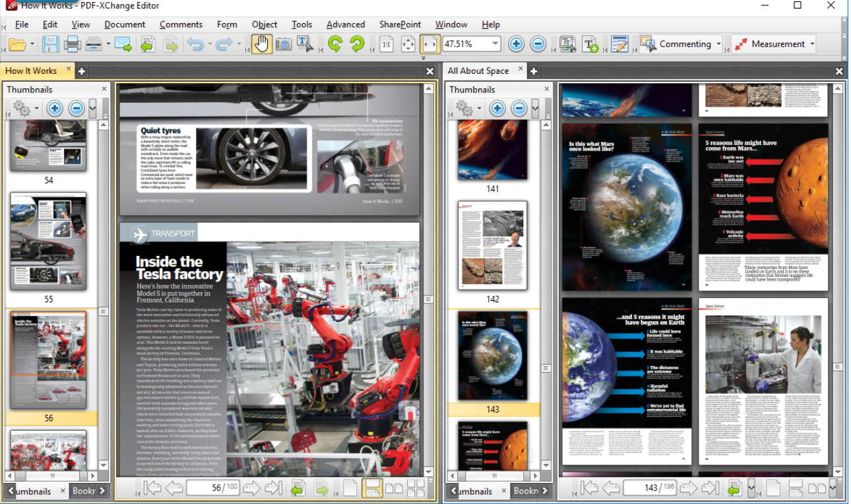Enable single page layout in How It Works

click(x=350, y=488)
